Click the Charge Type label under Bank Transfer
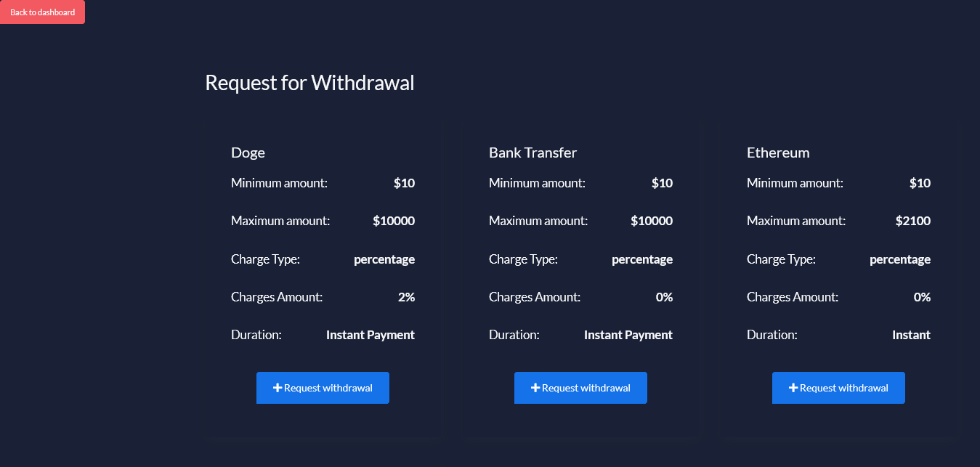980x467 pixels. pos(523,259)
